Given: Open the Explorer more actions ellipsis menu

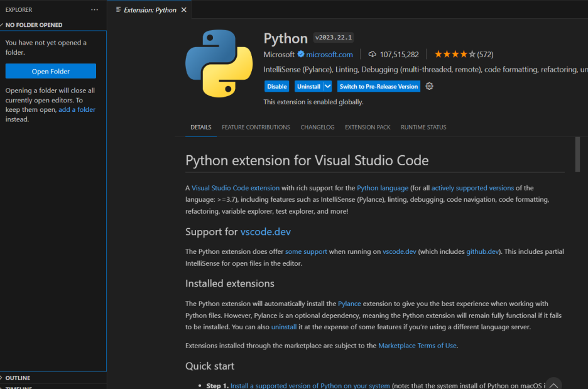Looking at the screenshot, I should 94,10.
